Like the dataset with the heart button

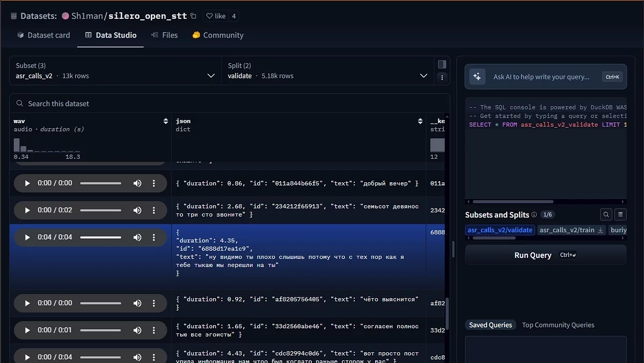216,16
